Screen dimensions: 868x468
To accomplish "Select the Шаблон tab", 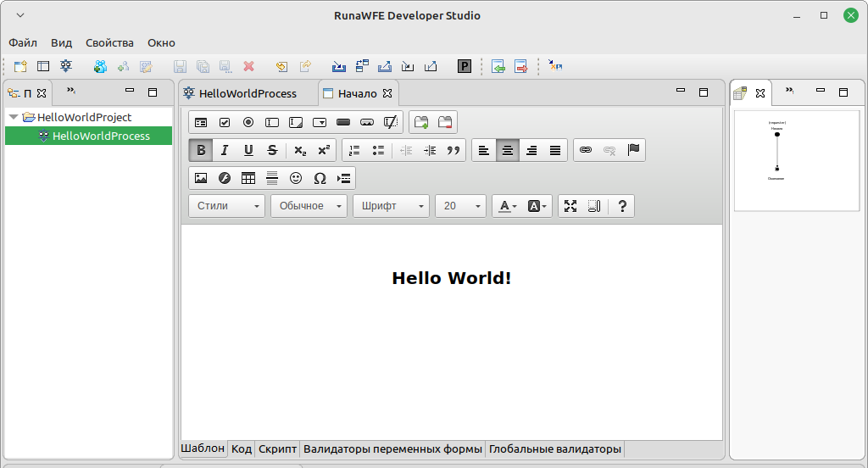I will (203, 448).
